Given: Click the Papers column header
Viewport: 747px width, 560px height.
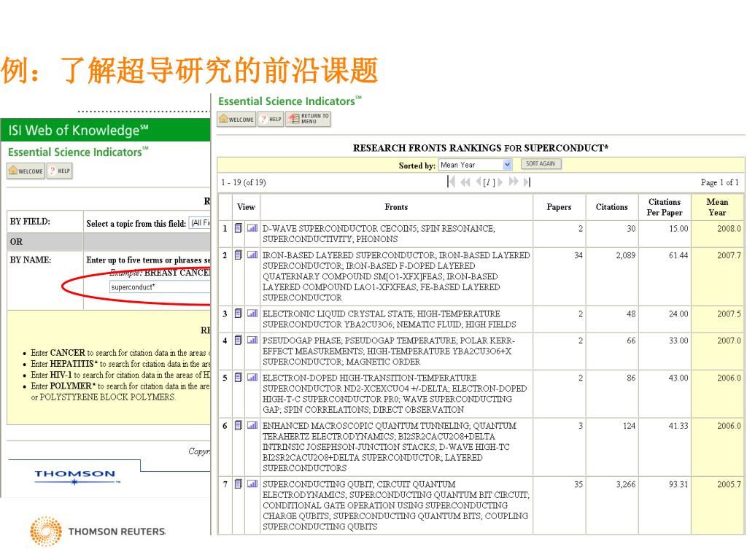Looking at the screenshot, I should coord(559,207).
